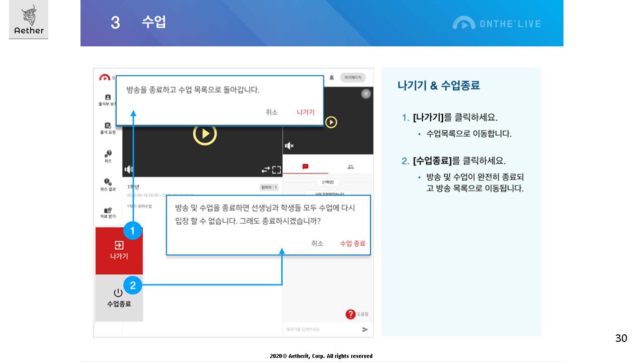Image resolution: width=644 pixels, height=362 pixels.
Task: Click the red help question mark icon
Action: 351,314
